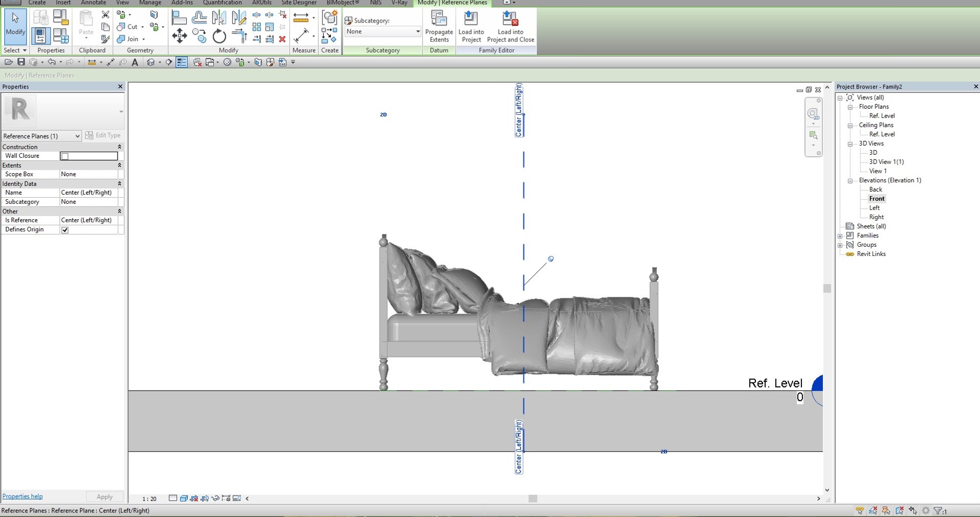Click the Mirror Draw Axis tool
Viewport: 980px width, 517px height.
(x=239, y=18)
